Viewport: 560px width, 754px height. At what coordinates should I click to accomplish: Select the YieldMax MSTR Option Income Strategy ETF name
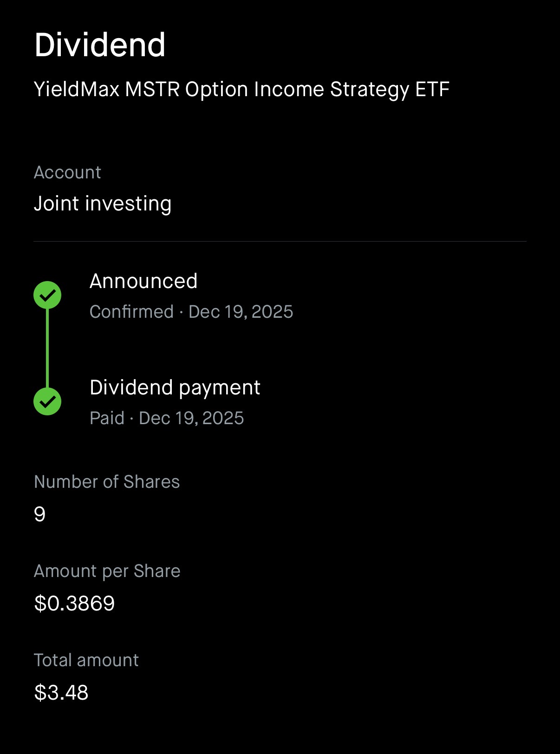[x=241, y=89]
